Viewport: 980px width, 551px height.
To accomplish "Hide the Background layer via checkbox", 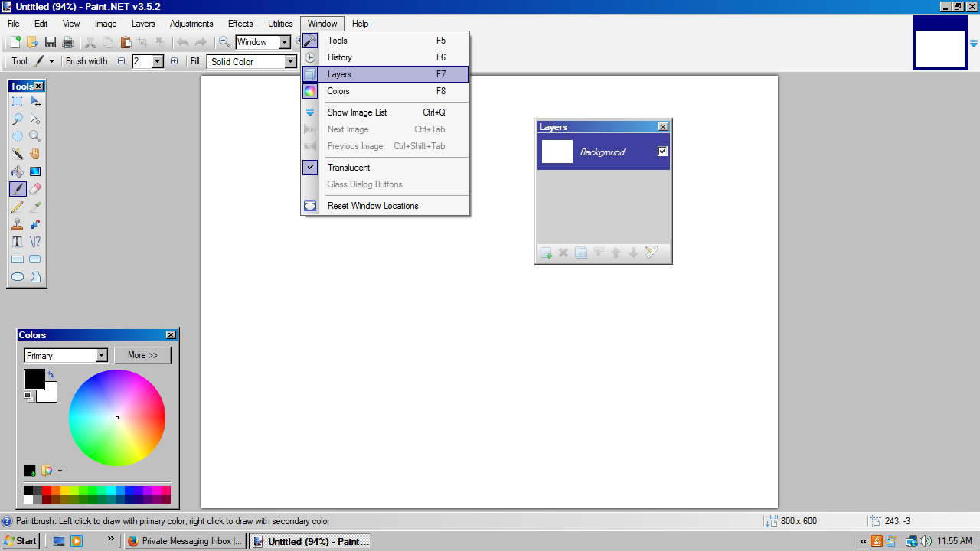I will 663,152.
